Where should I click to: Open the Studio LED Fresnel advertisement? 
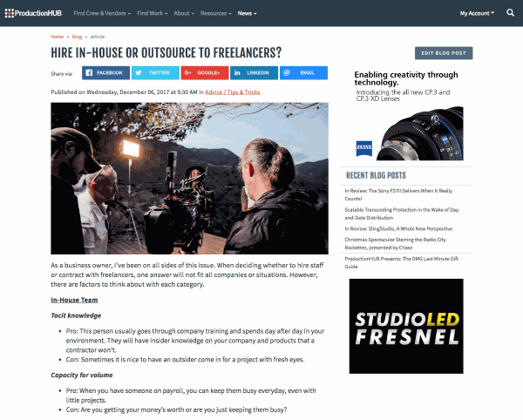(x=406, y=326)
